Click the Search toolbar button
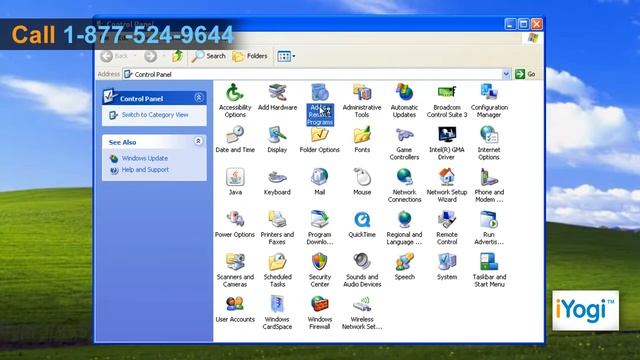640x360 pixels. click(x=209, y=56)
